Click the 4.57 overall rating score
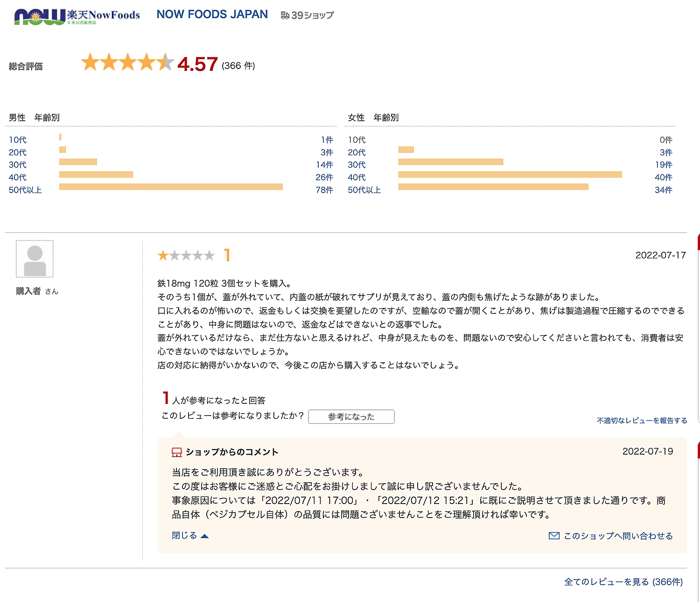The width and height of the screenshot is (700, 602). (x=197, y=64)
